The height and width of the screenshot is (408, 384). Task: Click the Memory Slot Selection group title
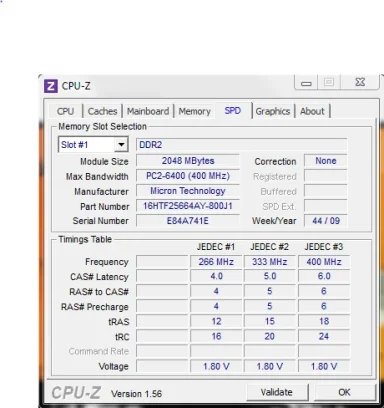102,127
